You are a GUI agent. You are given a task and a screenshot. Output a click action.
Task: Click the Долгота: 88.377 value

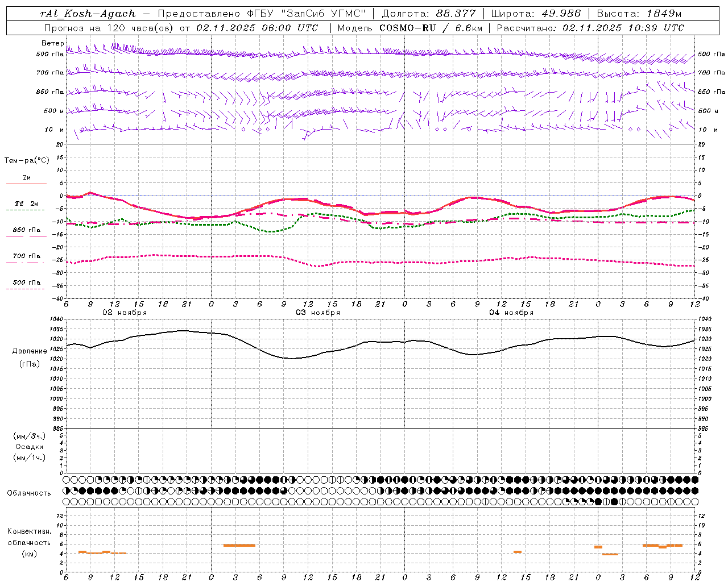(x=428, y=14)
